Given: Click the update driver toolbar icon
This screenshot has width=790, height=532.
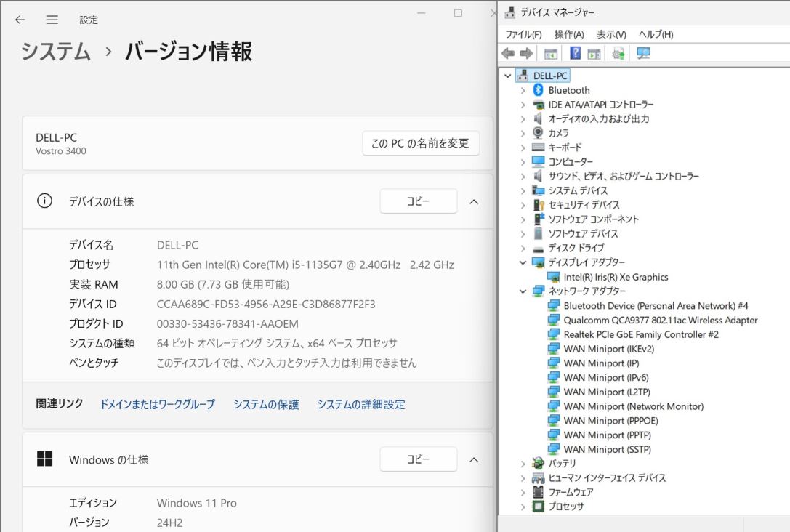Looking at the screenshot, I should coord(618,54).
